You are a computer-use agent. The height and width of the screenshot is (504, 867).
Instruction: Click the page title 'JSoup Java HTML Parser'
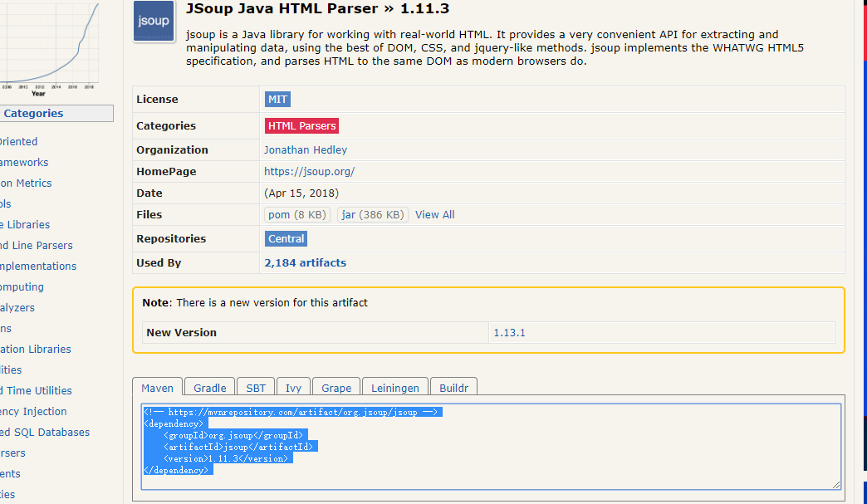282,9
